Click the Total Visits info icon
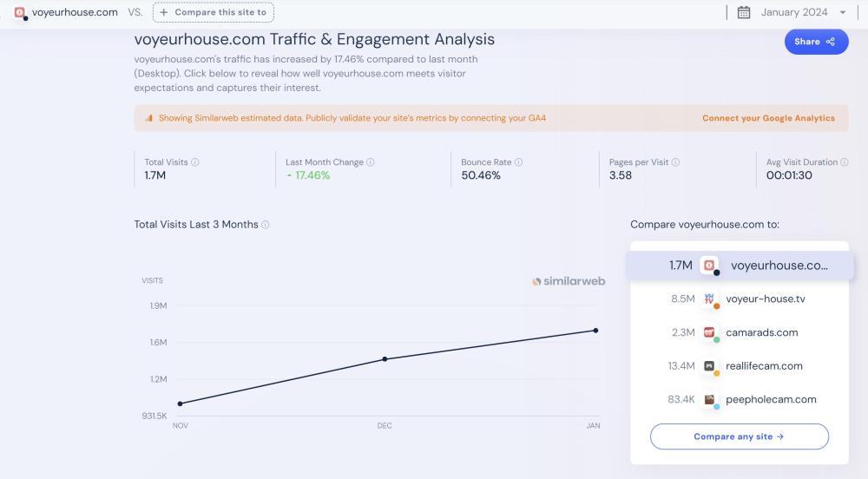Image resolution: width=868 pixels, height=479 pixels. click(195, 162)
